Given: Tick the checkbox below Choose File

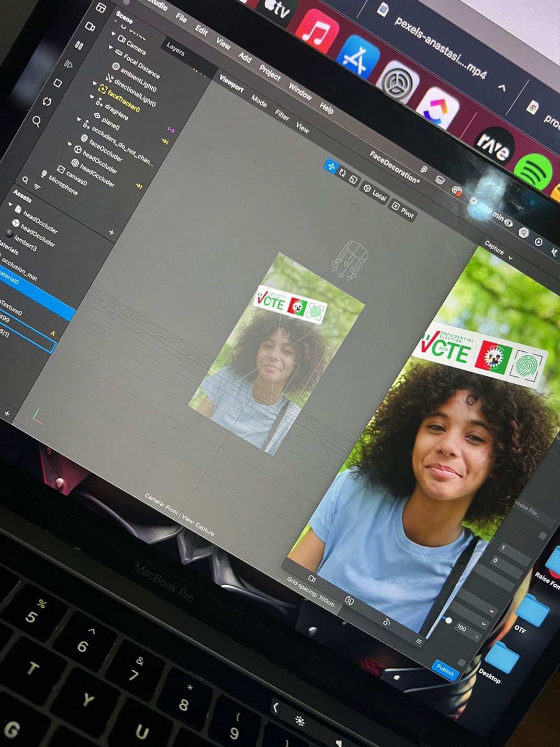Looking at the screenshot, I should tap(542, 536).
